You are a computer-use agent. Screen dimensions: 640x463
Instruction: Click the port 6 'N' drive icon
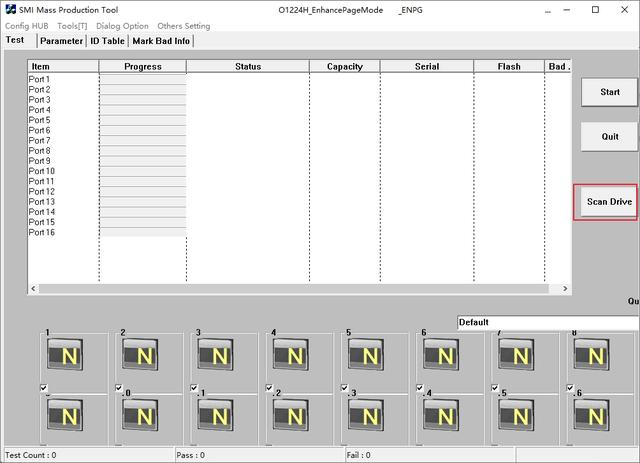pos(440,354)
